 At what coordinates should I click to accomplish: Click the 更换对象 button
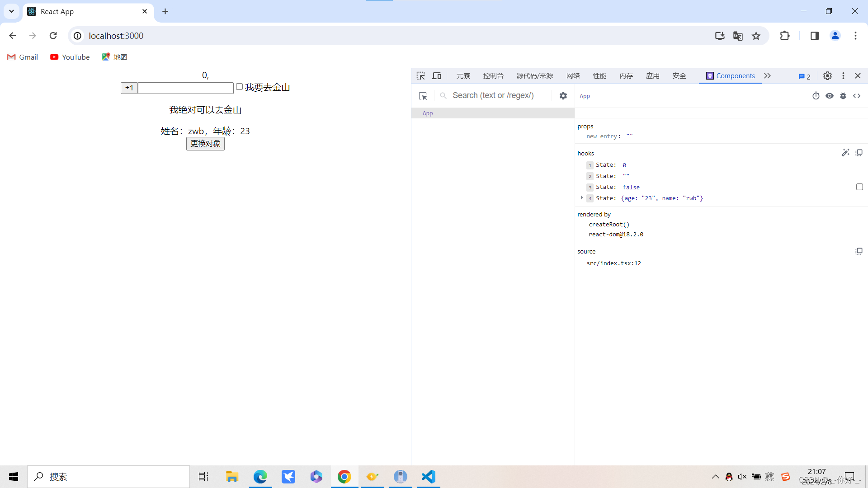(205, 144)
